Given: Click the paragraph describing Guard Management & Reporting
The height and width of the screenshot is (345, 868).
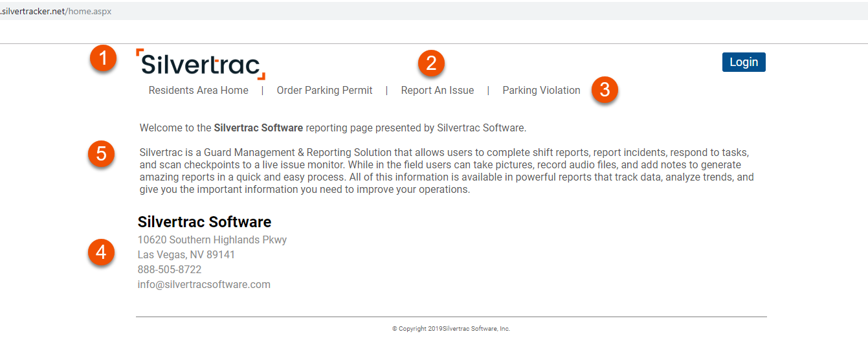Looking at the screenshot, I should point(447,172).
